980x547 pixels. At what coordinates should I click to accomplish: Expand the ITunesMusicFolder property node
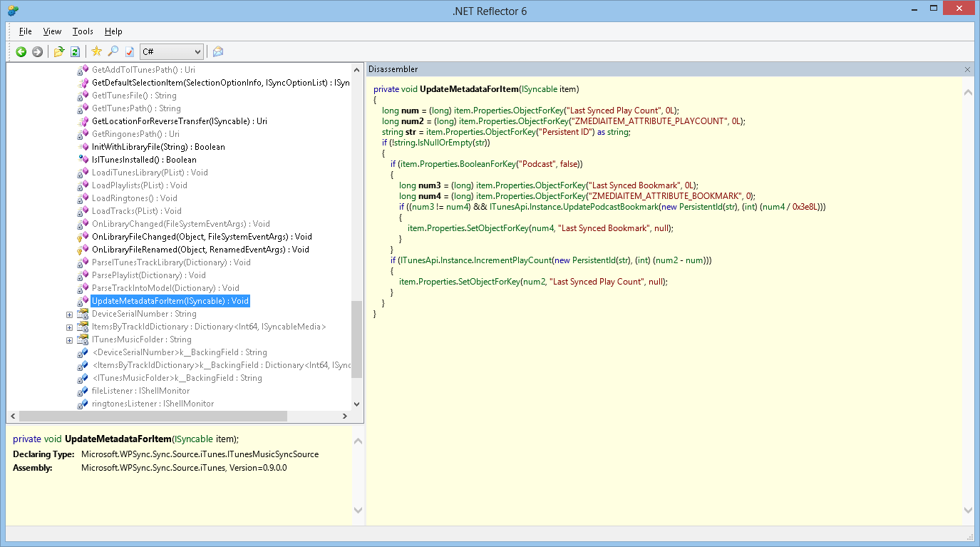click(69, 340)
